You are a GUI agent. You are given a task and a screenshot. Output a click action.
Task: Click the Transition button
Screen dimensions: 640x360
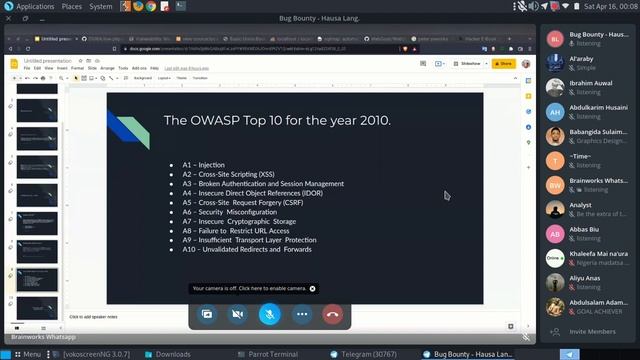click(200, 78)
